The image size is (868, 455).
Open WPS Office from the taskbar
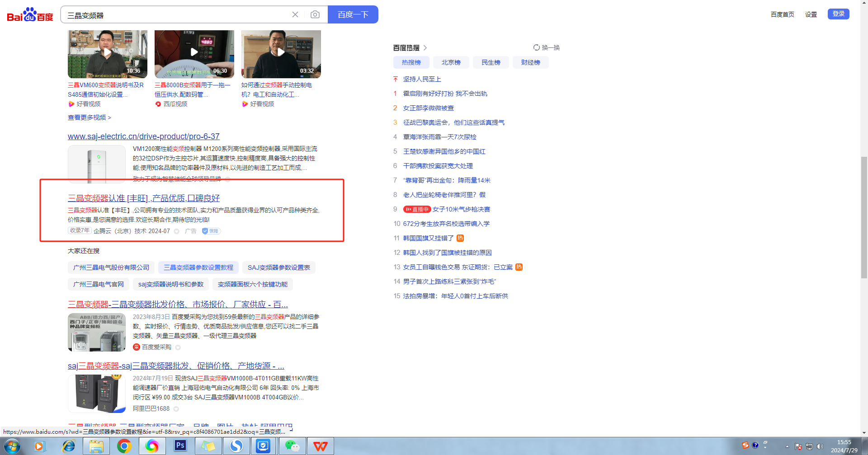[320, 446]
